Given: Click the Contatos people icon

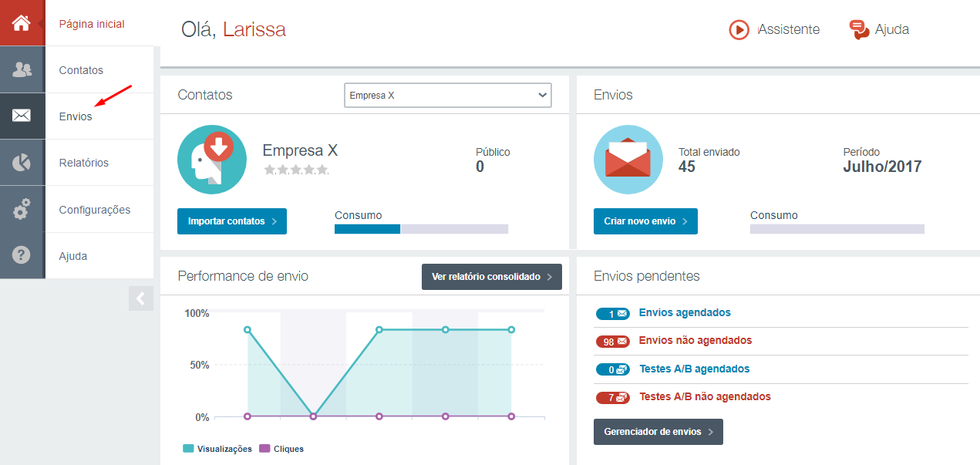Looking at the screenshot, I should [x=22, y=69].
